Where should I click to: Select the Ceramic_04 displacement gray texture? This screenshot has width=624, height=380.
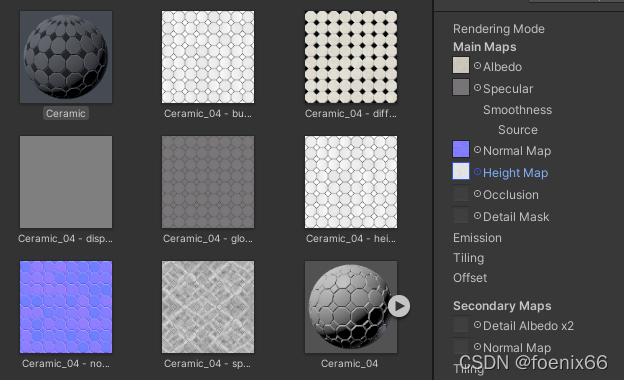point(66,182)
